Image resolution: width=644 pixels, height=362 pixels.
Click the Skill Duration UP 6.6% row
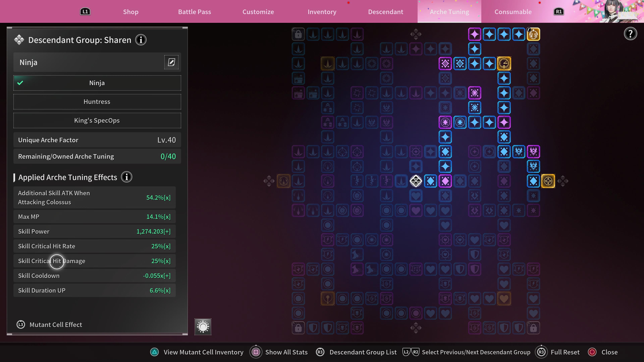(94, 290)
